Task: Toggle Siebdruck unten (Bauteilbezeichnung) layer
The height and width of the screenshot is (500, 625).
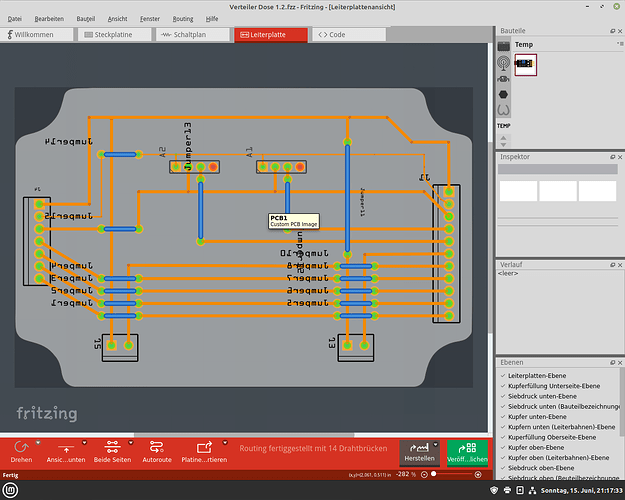Action: point(558,407)
